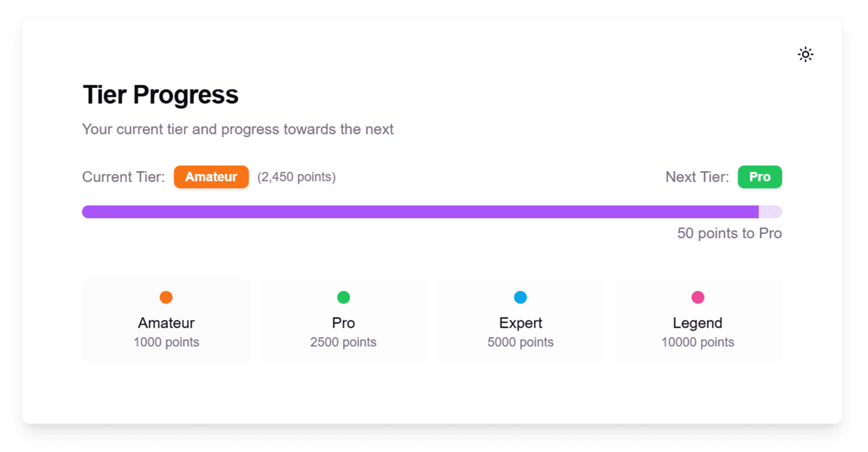Click the orange dot above Amateur
This screenshot has height=452, width=868.
(x=166, y=297)
